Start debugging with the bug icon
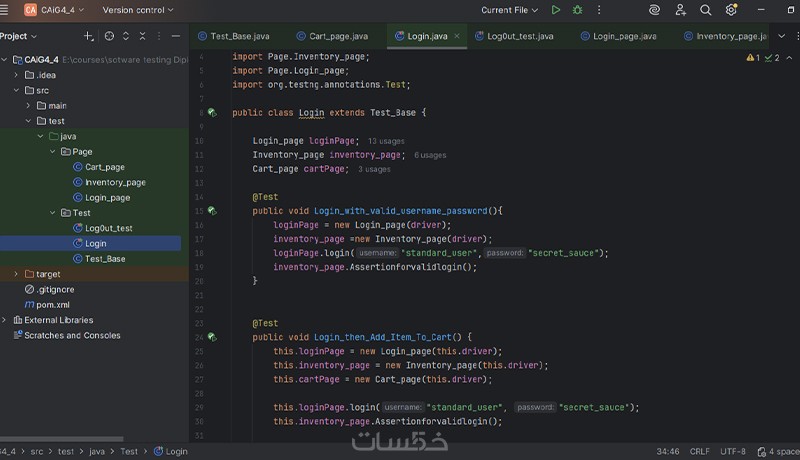The width and height of the screenshot is (800, 460). tap(578, 10)
